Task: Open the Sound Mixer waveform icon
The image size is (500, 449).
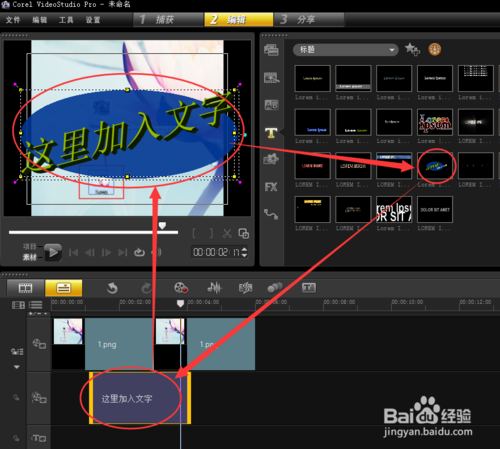Action: [x=214, y=288]
